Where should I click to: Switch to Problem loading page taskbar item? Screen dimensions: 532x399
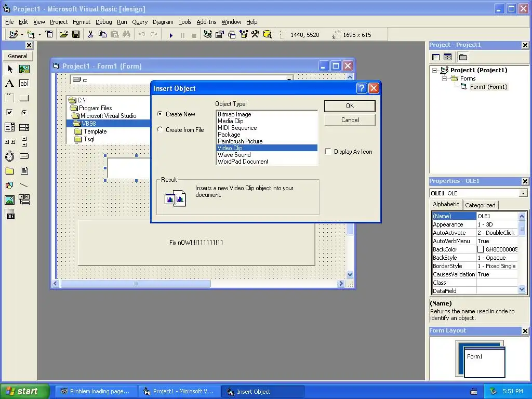96,391
